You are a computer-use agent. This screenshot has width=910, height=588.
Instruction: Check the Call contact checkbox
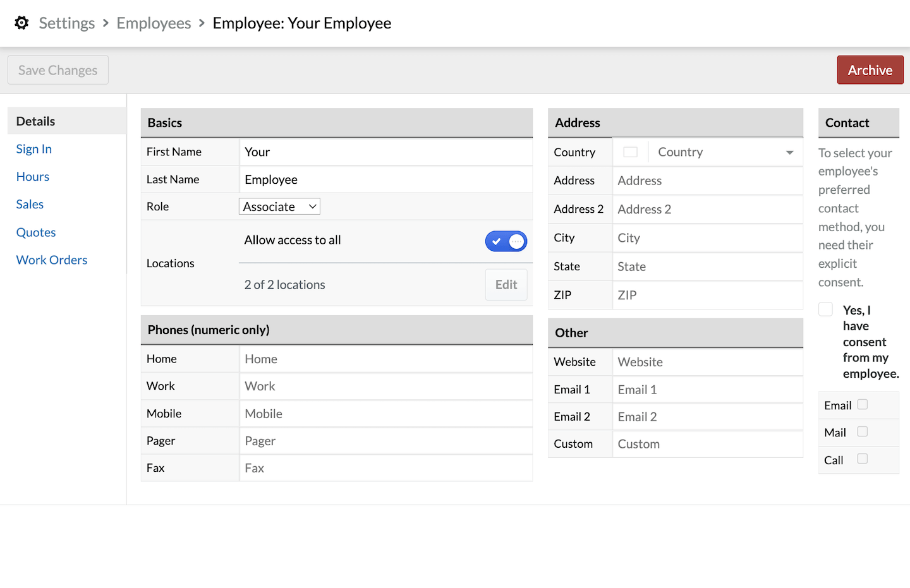862,459
